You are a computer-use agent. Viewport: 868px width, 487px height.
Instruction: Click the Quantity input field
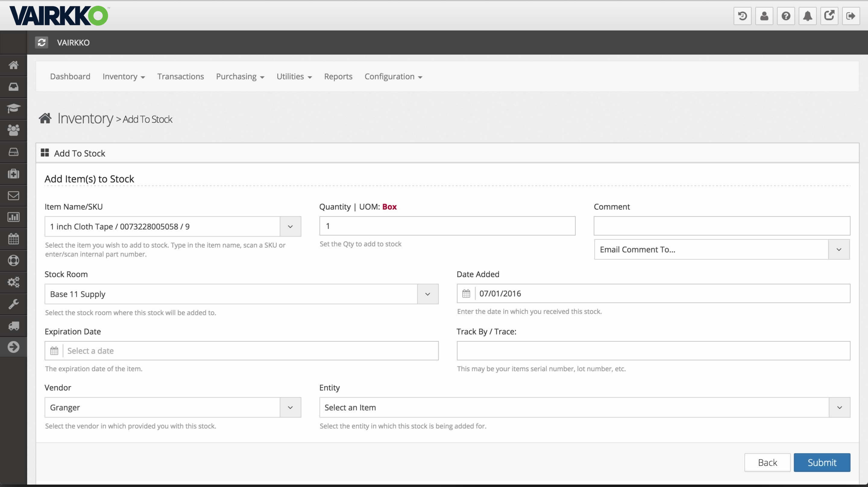click(447, 226)
